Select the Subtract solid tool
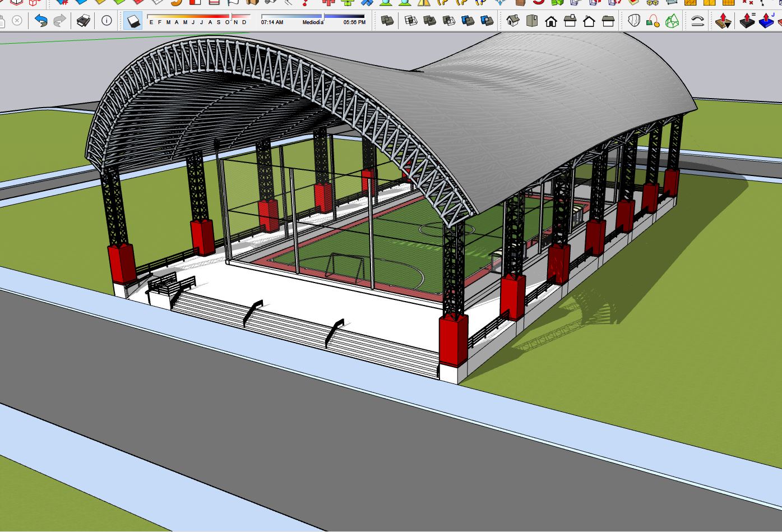 pos(449,21)
